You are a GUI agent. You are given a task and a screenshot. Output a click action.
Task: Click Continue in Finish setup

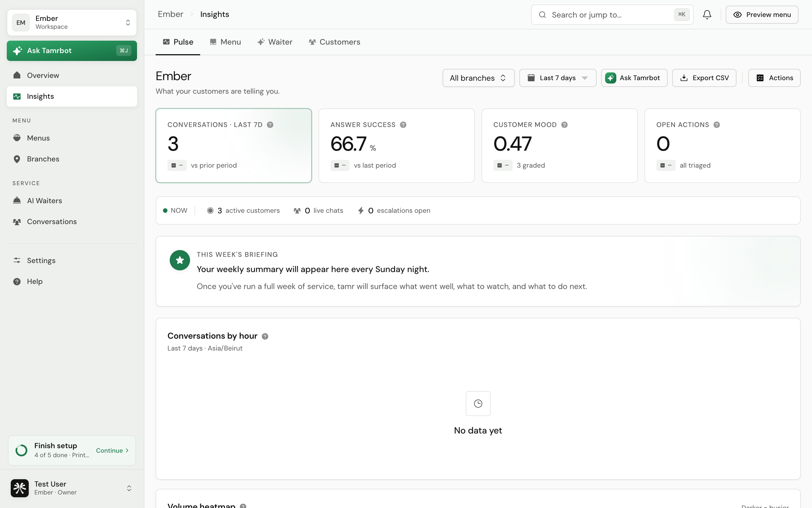[112, 450]
